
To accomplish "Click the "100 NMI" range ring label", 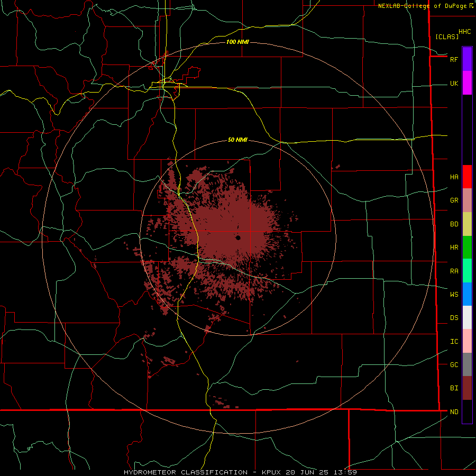I will (237, 42).
